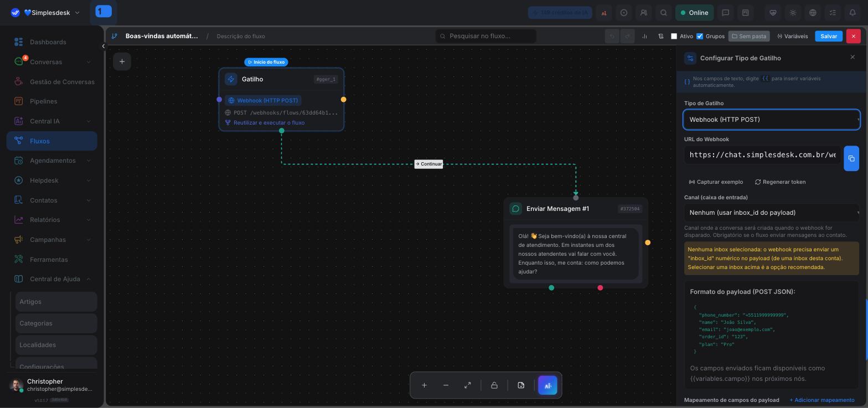Close the Configurar Tipo de Gatilho panel
Image resolution: width=868 pixels, height=408 pixels.
click(852, 57)
